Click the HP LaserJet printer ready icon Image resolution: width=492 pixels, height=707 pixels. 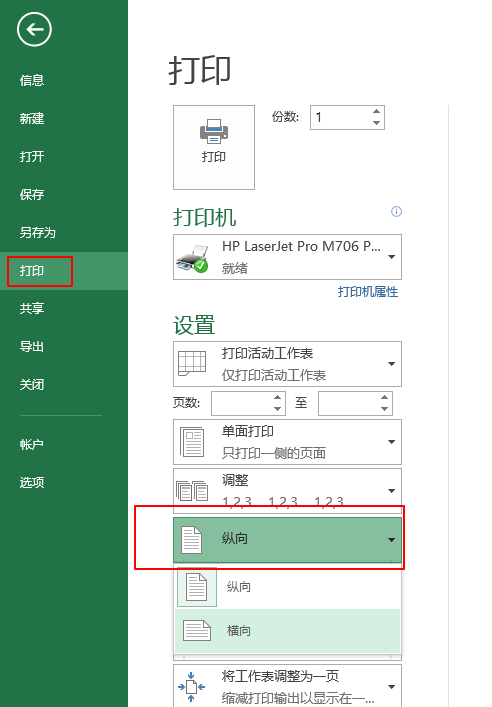point(193,258)
